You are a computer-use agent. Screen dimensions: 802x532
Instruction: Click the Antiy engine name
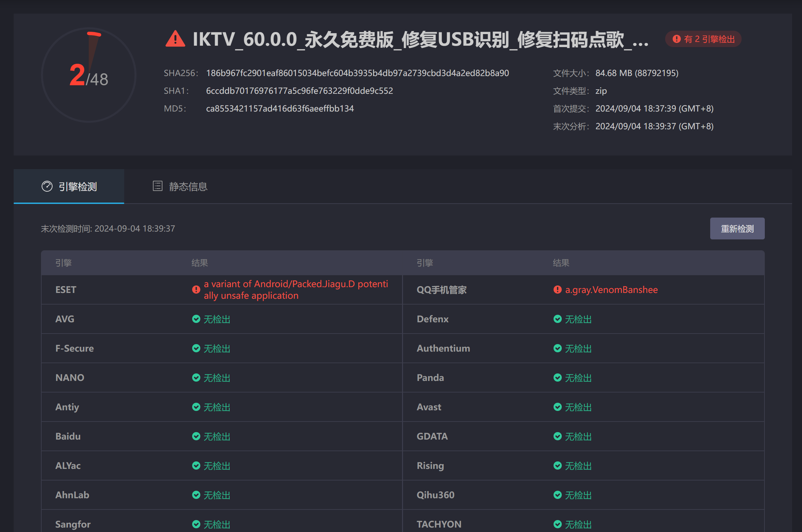coord(67,407)
